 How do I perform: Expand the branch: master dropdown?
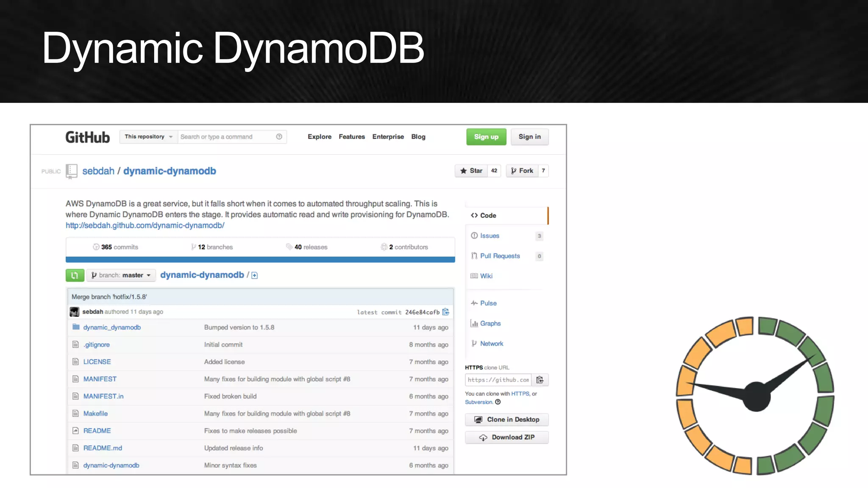121,275
